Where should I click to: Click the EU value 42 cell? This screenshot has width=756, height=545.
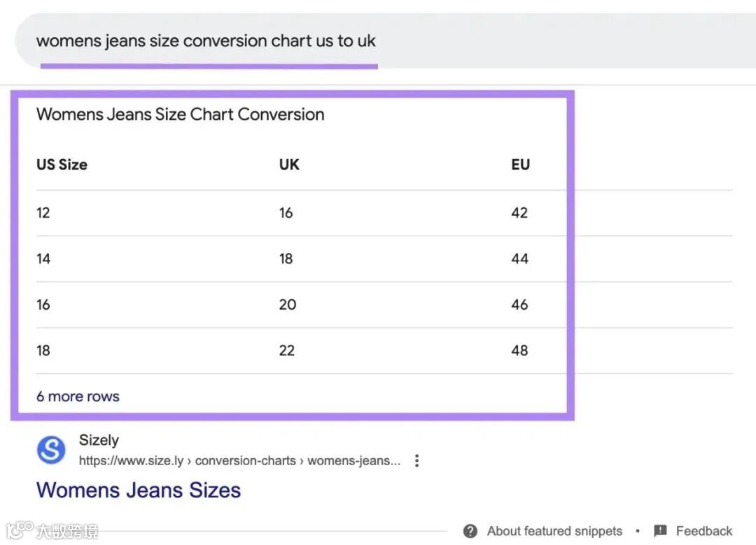coord(519,213)
